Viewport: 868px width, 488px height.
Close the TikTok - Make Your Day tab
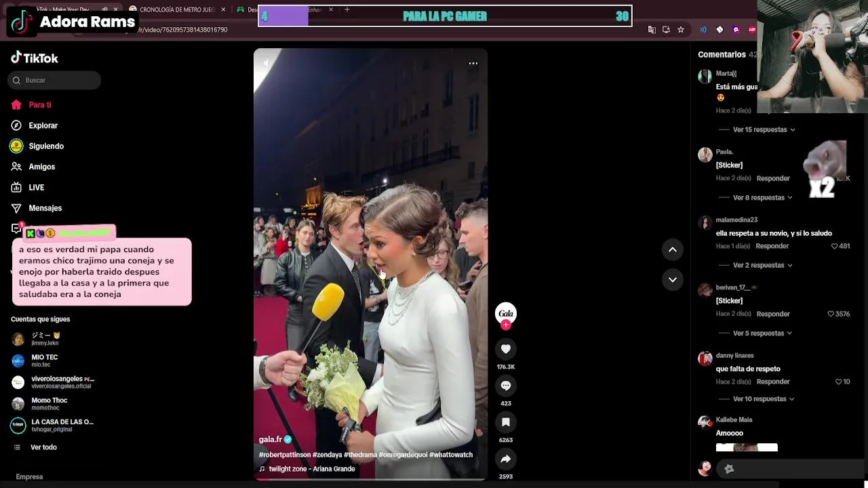pyautogui.click(x=116, y=9)
